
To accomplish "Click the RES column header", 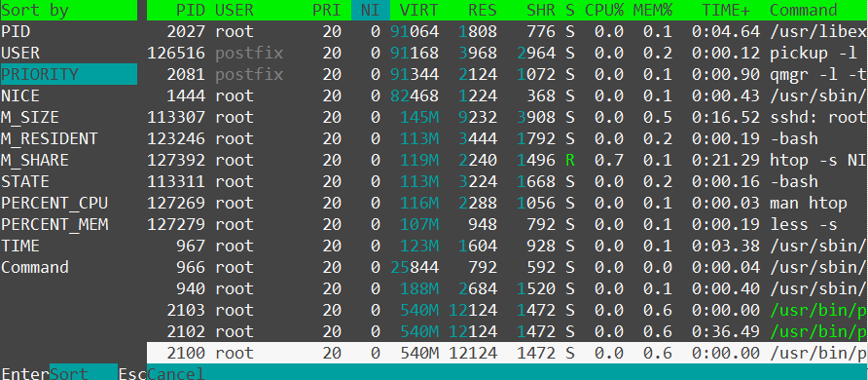I will tap(482, 10).
